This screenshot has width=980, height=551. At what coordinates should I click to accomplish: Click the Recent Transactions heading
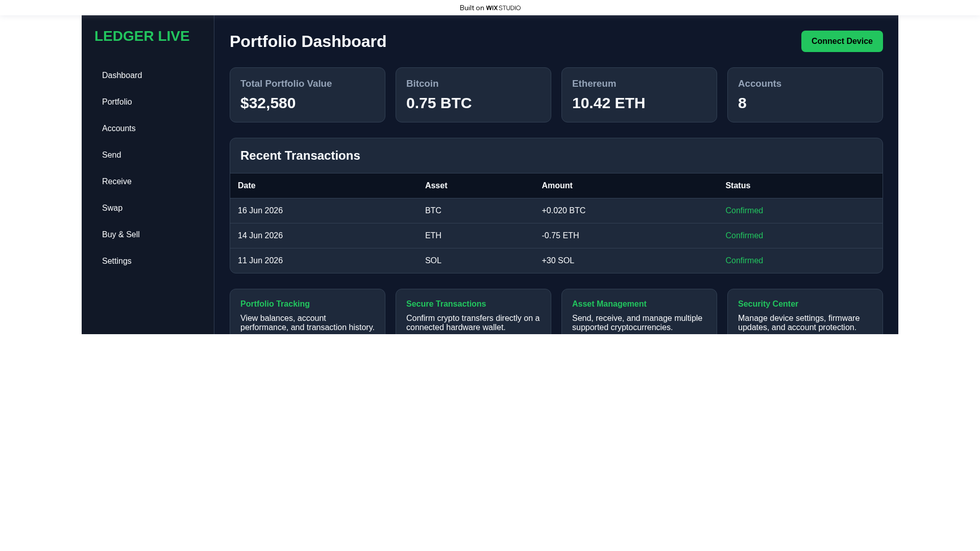[x=300, y=156]
